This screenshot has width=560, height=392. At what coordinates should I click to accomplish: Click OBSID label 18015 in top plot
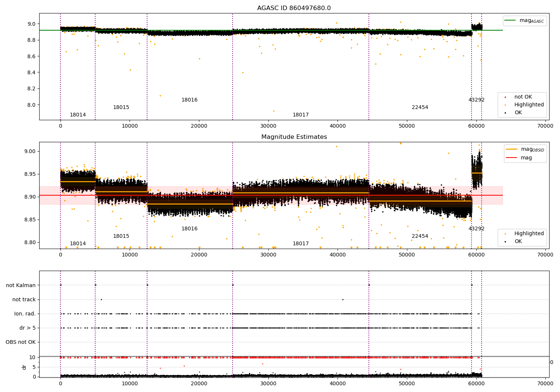click(121, 108)
